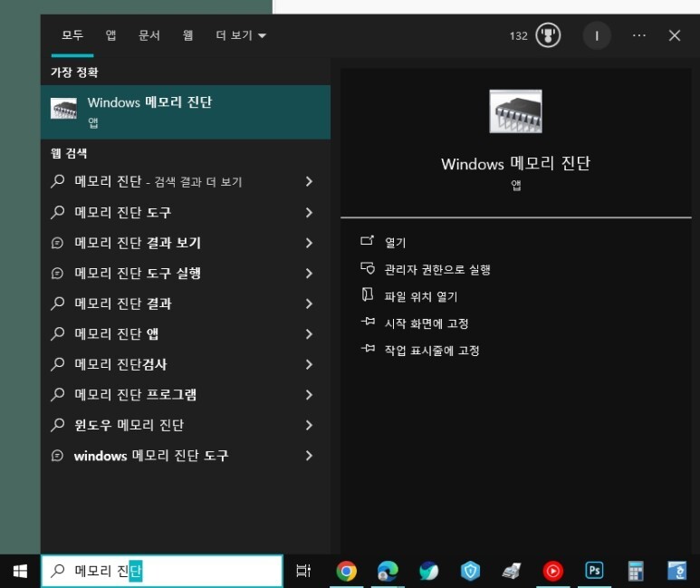The image size is (700, 588).
Task: Expand arrow for 메모리 진단 결과 suggestion
Action: [x=309, y=304]
